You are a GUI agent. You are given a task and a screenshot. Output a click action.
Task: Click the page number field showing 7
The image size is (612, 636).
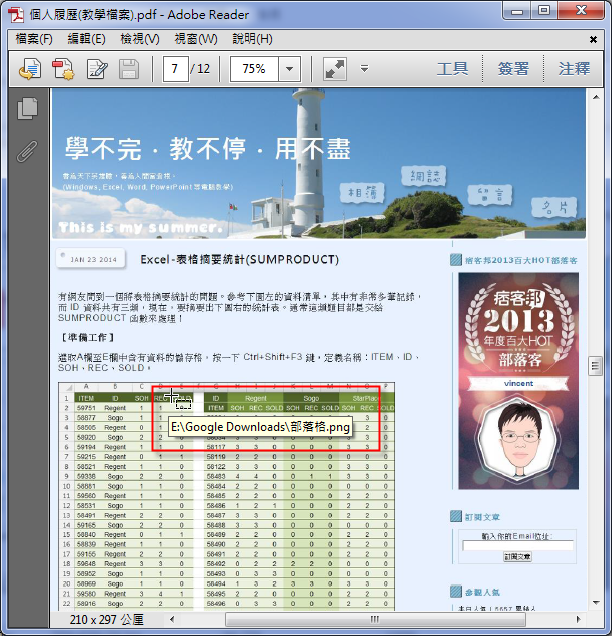(175, 69)
